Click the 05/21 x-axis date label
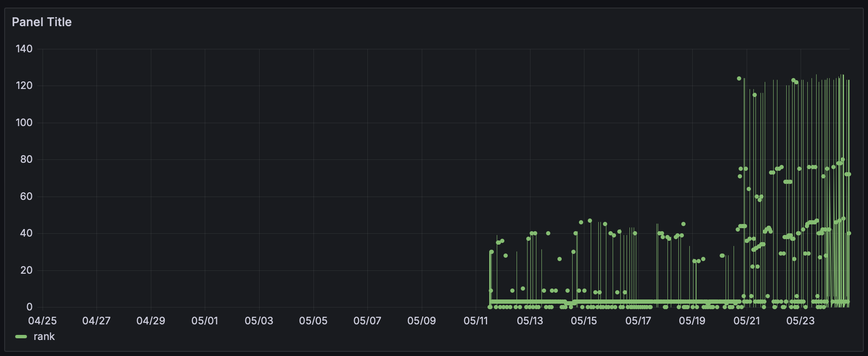Viewport: 868px width, 356px height. pyautogui.click(x=747, y=321)
